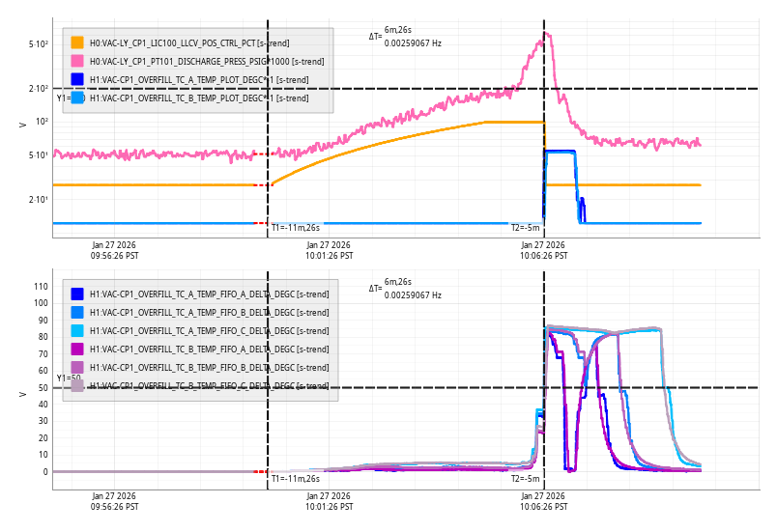Screen dimensions: 777x532
Task: Select the cyan TC_A_TEMP_FIFO_C_DELTA legend swatch
Action: pyautogui.click(x=77, y=330)
